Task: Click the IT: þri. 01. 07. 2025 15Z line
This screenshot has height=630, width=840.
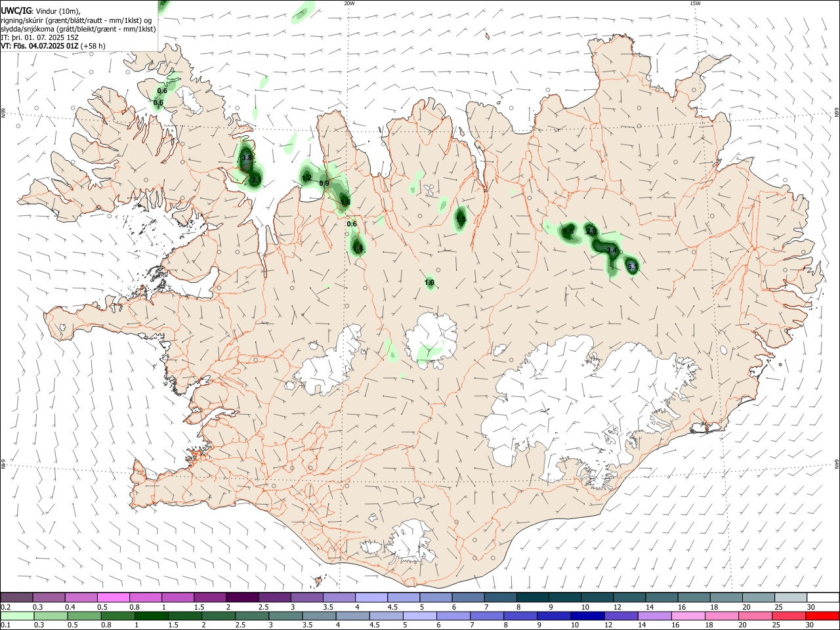Action: (40, 37)
